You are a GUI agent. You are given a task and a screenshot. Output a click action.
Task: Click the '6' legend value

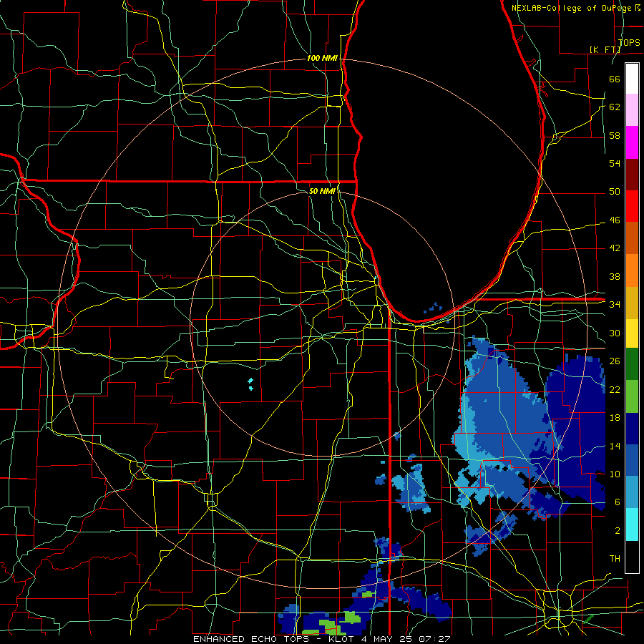618,502
